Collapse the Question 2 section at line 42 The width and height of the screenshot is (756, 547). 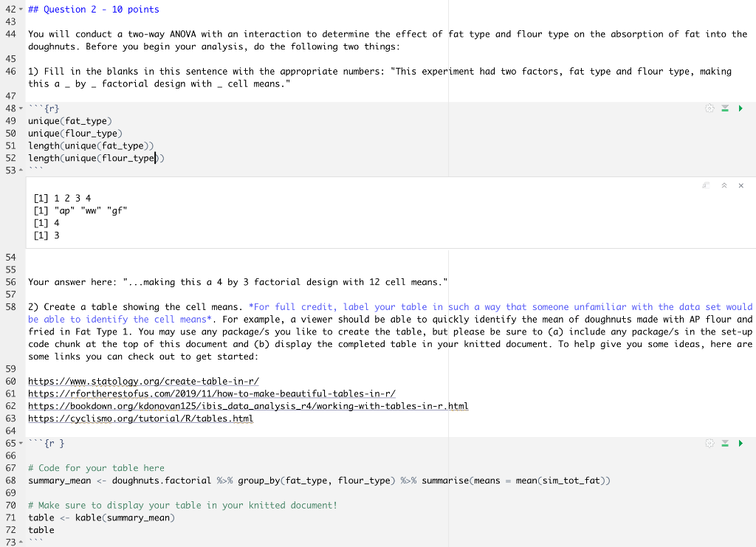point(21,10)
